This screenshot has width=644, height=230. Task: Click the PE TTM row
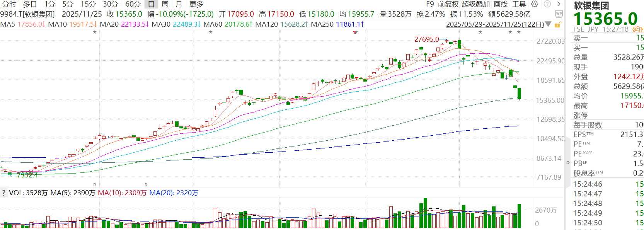click(608, 144)
